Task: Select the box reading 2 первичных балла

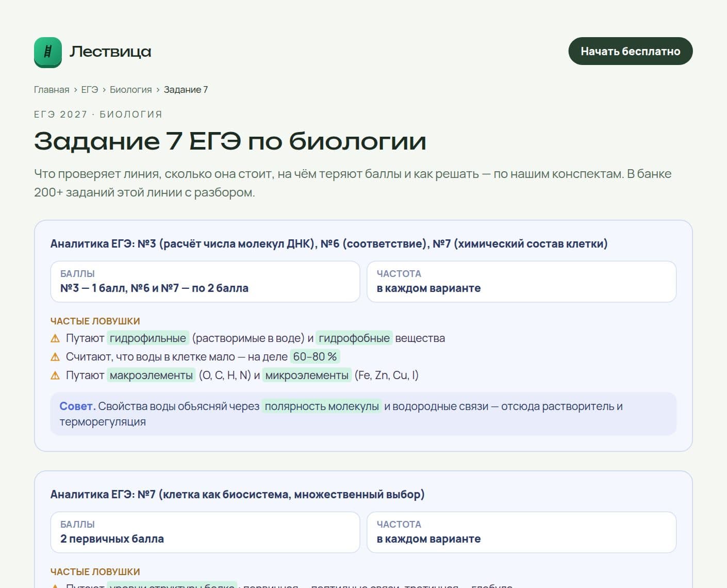Action: pos(205,532)
